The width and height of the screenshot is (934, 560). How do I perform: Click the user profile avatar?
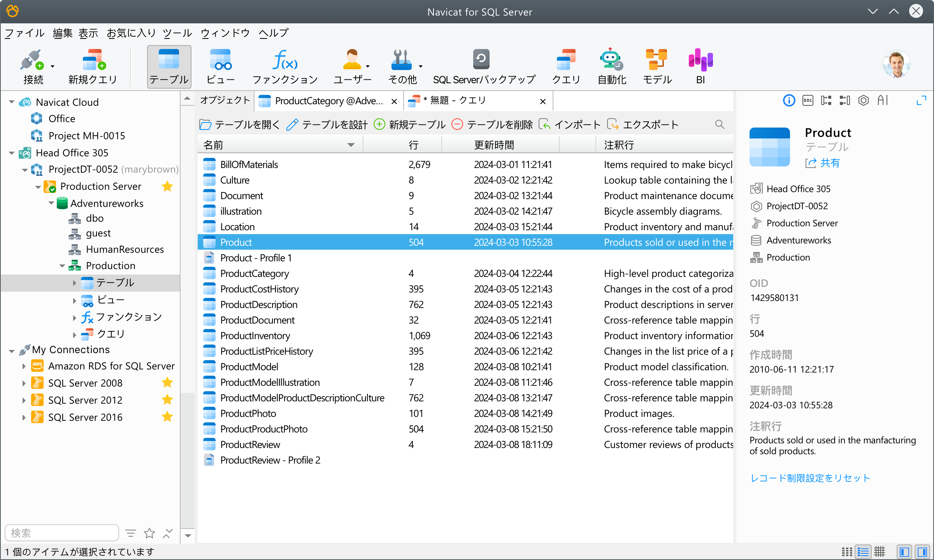tap(896, 64)
